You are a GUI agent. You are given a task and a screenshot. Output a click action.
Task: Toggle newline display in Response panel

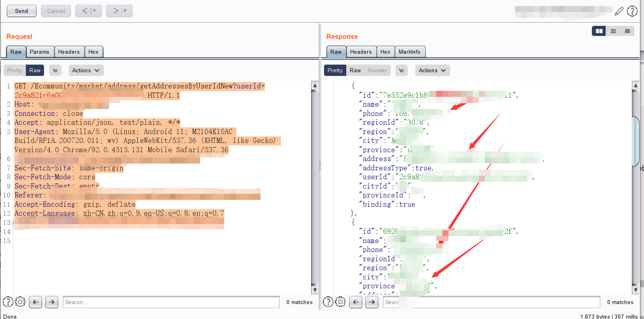click(402, 70)
